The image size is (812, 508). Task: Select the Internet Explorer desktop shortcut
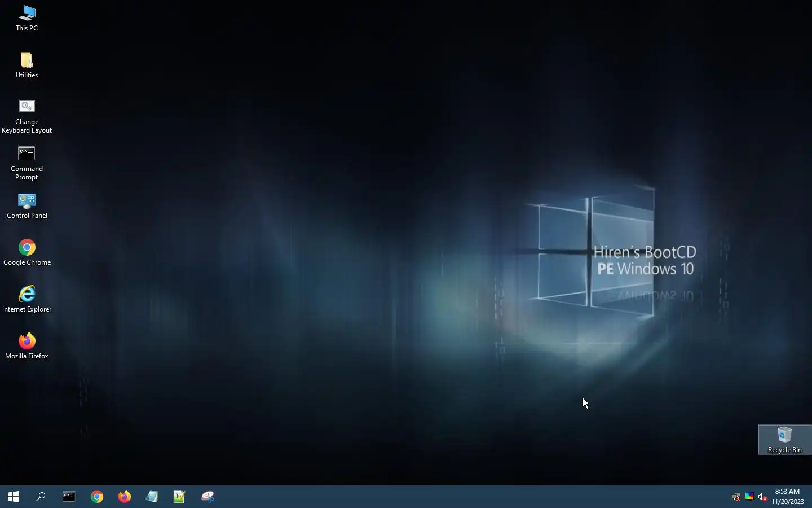[27, 300]
